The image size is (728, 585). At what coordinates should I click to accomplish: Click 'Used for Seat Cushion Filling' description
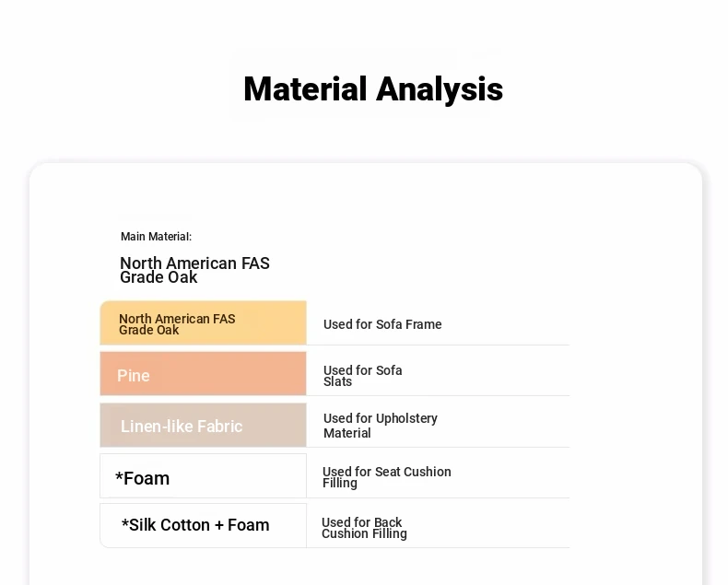pyautogui.click(x=386, y=477)
